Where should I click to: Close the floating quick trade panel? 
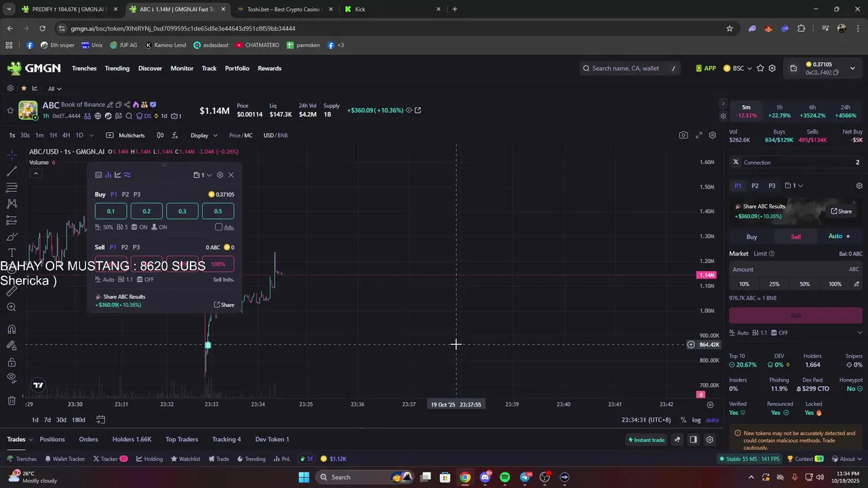point(231,175)
